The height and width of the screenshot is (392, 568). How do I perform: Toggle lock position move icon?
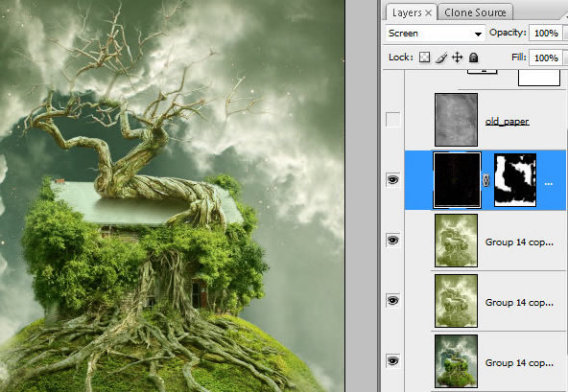point(458,58)
